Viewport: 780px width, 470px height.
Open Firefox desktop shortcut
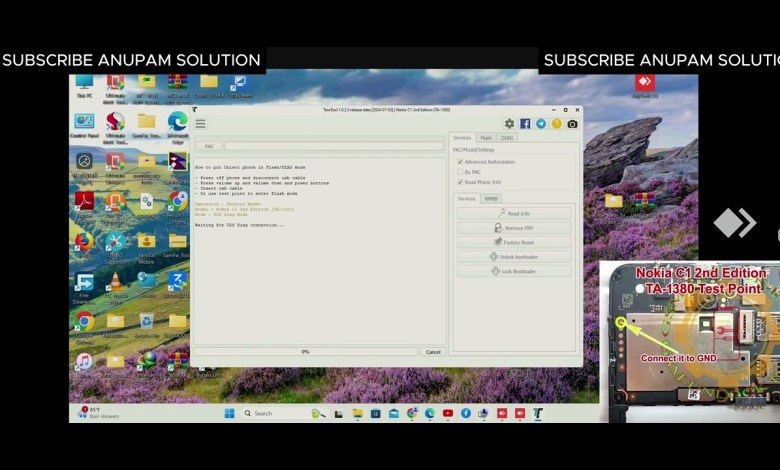[x=84, y=245]
